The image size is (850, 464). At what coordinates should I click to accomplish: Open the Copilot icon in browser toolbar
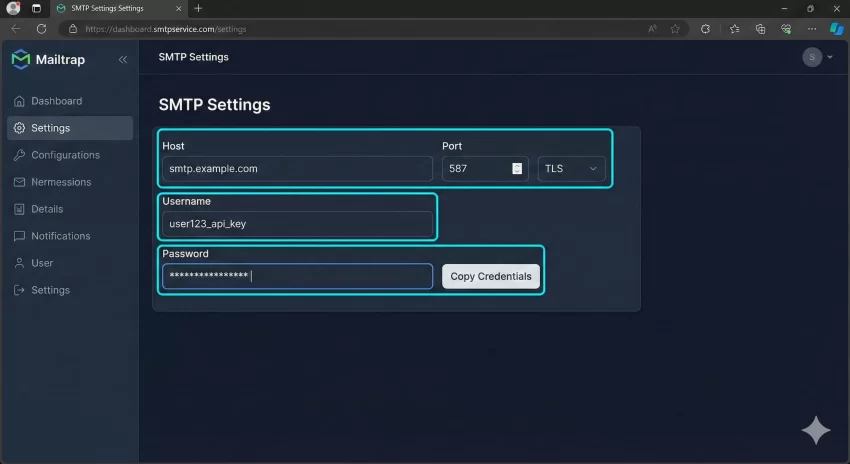[x=836, y=29]
